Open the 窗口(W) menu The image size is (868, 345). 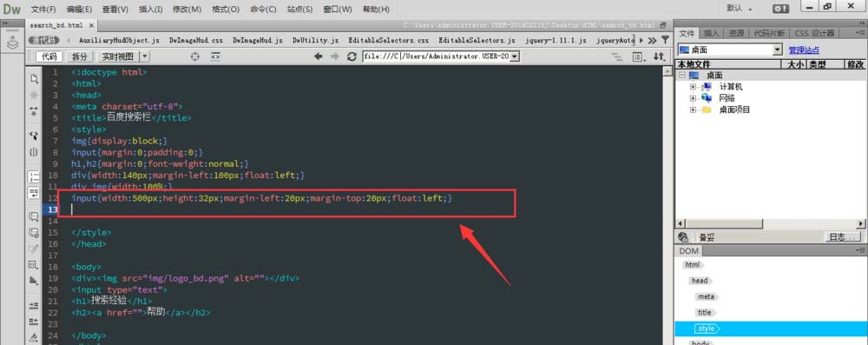pos(337,10)
